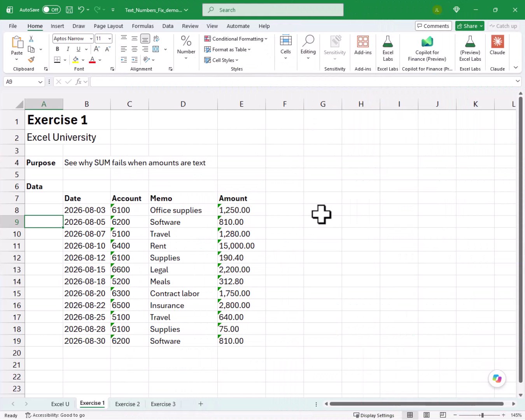Click the Copy icon in Clipboard
The image size is (525, 420).
pyautogui.click(x=31, y=49)
